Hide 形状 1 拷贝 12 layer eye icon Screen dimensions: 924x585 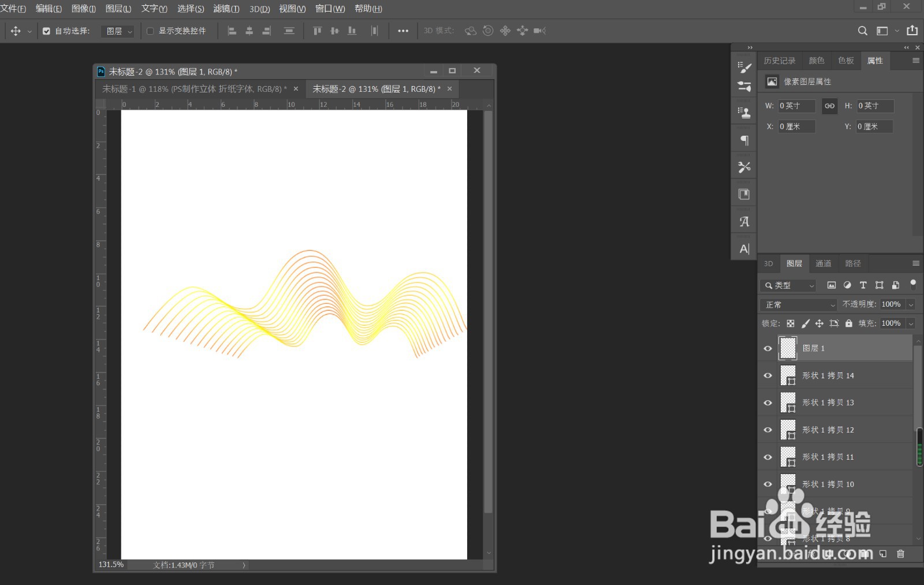(x=767, y=430)
